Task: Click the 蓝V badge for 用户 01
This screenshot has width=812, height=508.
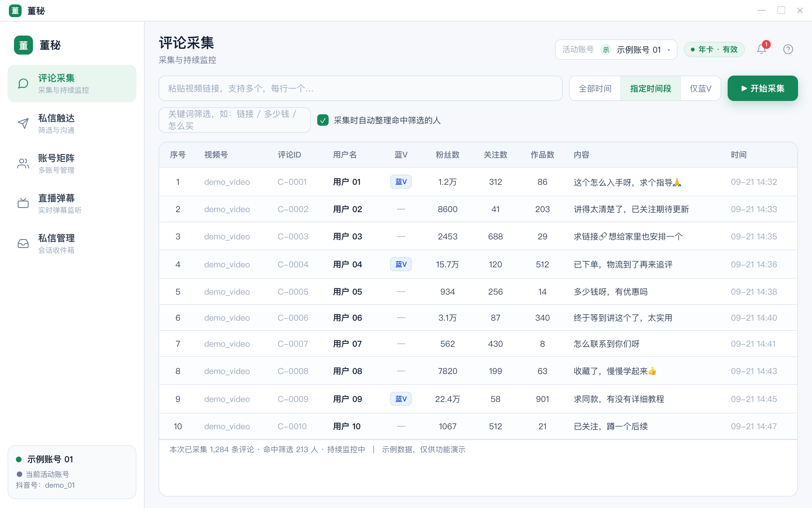Action: [401, 182]
